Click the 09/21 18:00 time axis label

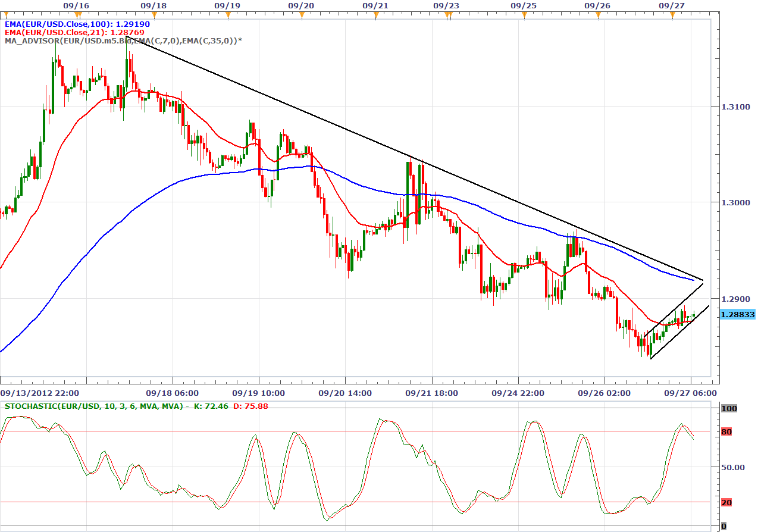(x=431, y=393)
